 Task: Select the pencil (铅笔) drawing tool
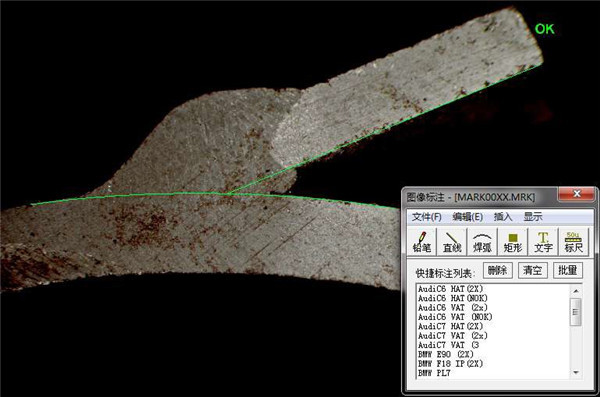(x=421, y=242)
